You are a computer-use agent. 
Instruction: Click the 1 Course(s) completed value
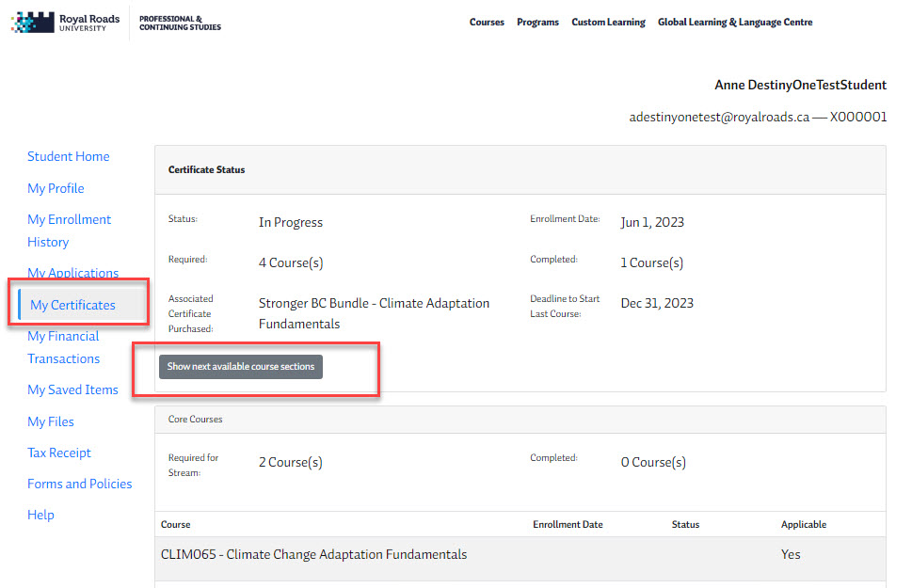tap(652, 262)
